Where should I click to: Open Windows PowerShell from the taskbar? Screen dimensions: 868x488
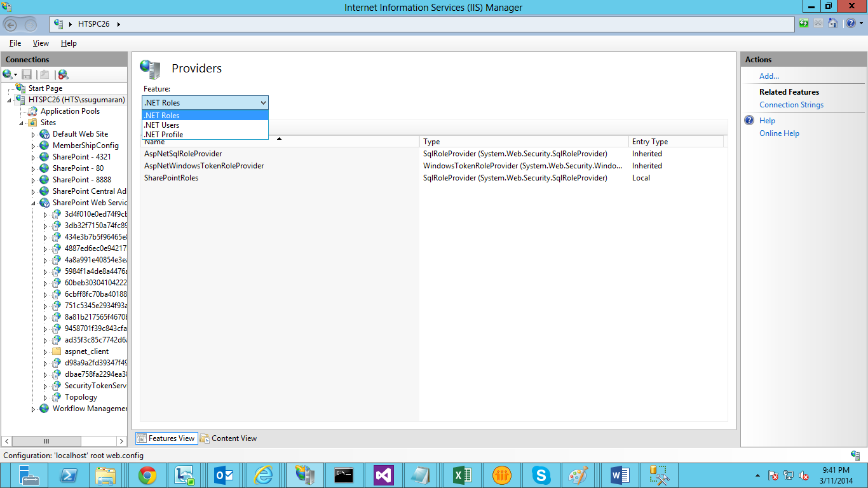[69, 475]
